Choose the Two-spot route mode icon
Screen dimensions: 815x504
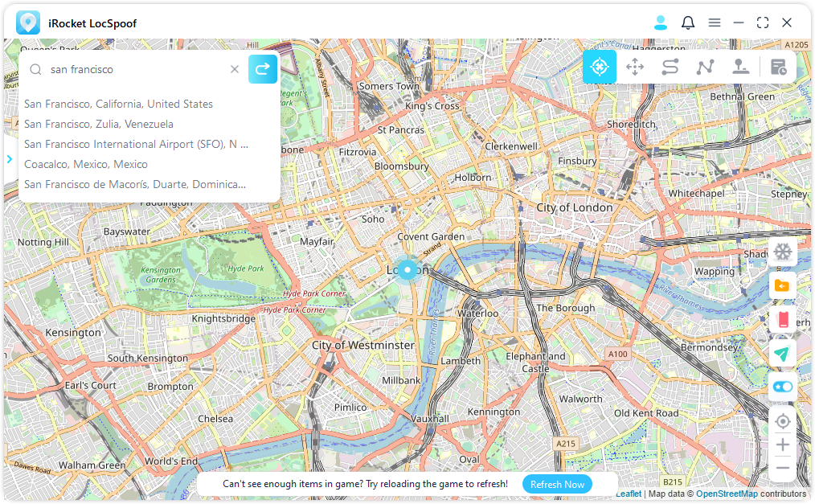click(670, 68)
